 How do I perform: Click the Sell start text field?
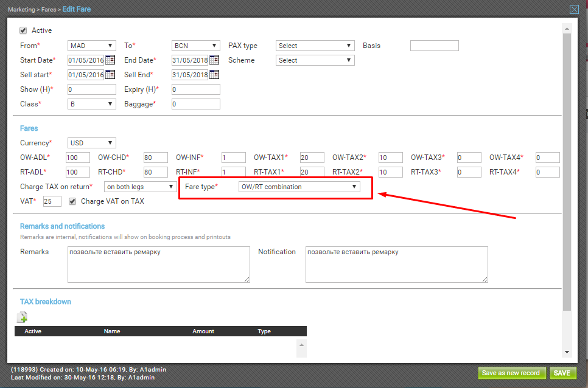(x=86, y=75)
